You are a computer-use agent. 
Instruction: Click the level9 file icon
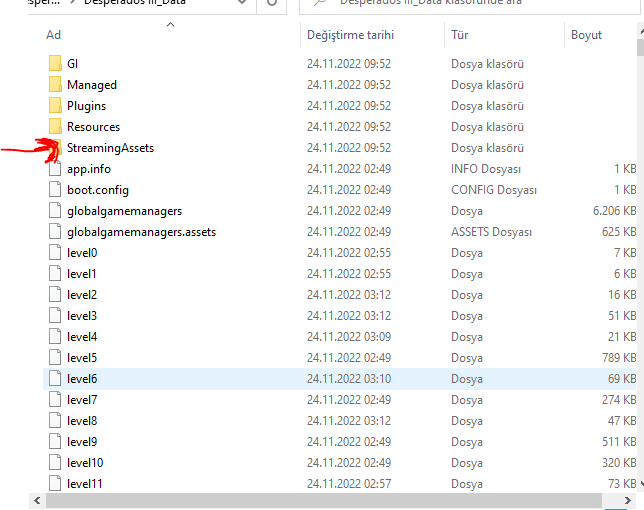55,441
